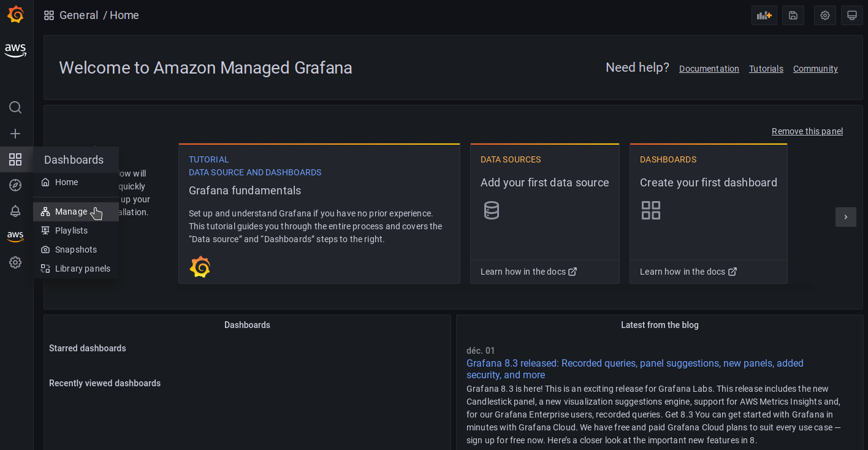Select Manage in the Dashboards menu
The height and width of the screenshot is (450, 868).
[76, 212]
